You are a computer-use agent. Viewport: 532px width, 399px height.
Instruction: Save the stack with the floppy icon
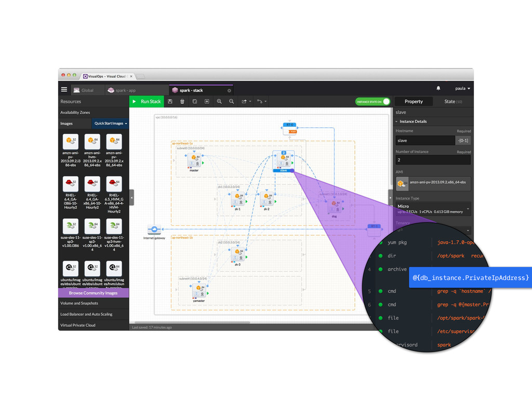tap(170, 101)
